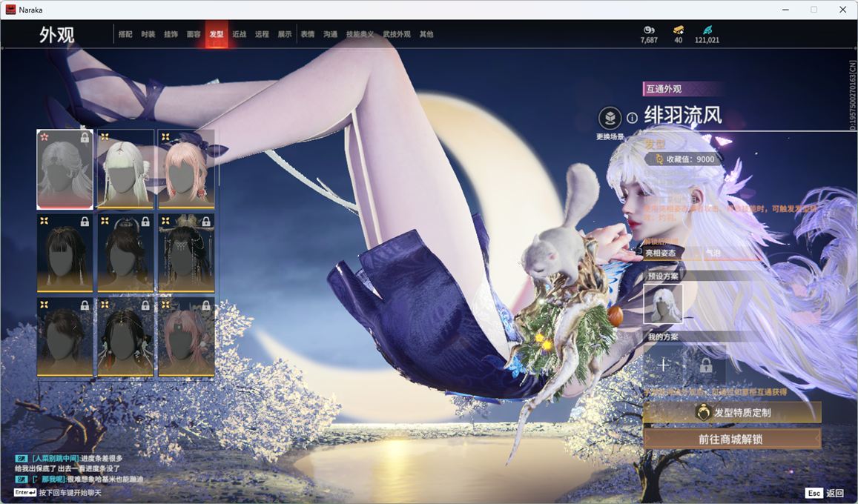The width and height of the screenshot is (858, 504).
Task: Click 前往商城解锁 to unlock in shop
Action: click(732, 439)
